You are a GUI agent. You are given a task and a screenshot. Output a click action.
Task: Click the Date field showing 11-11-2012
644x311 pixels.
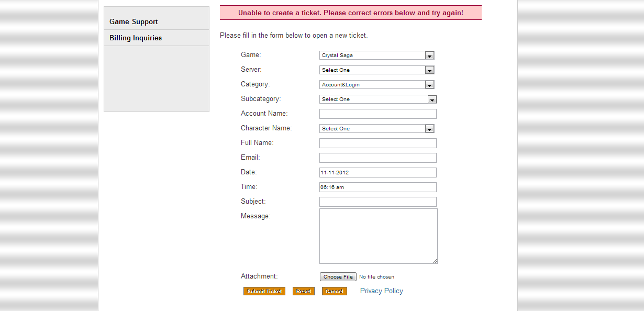(377, 173)
